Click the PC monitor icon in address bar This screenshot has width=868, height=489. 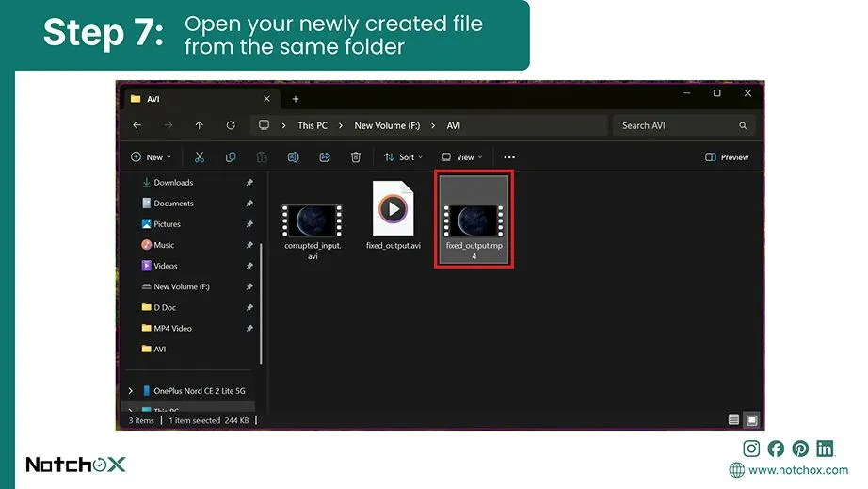click(264, 125)
